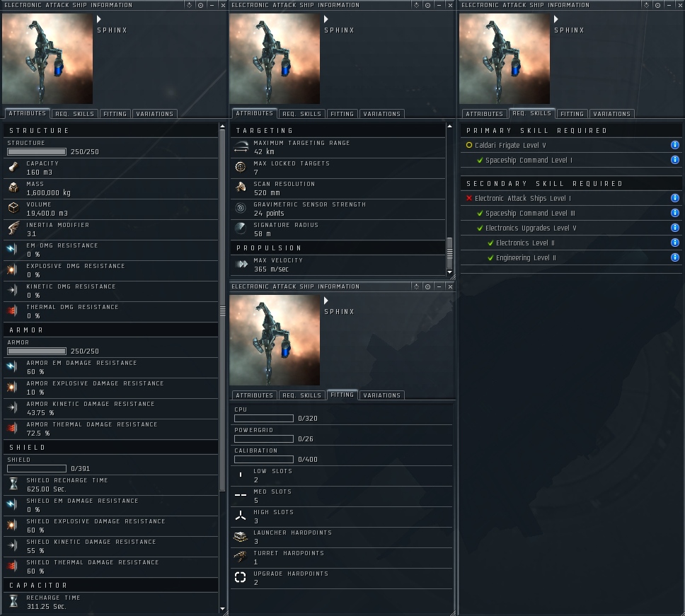The width and height of the screenshot is (685, 616).
Task: Click the scrollbar handle in the targeting window
Action: (449, 253)
